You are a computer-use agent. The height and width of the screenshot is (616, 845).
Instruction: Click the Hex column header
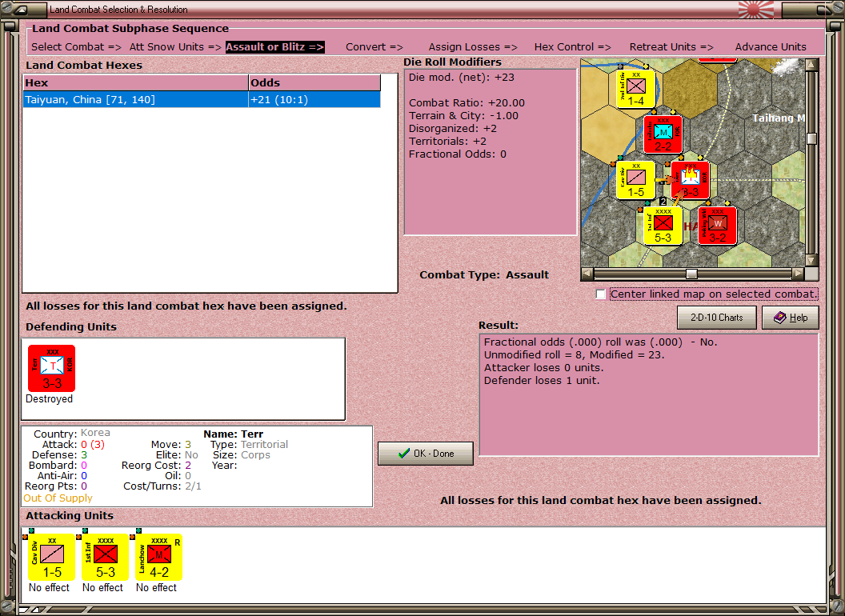coord(135,82)
